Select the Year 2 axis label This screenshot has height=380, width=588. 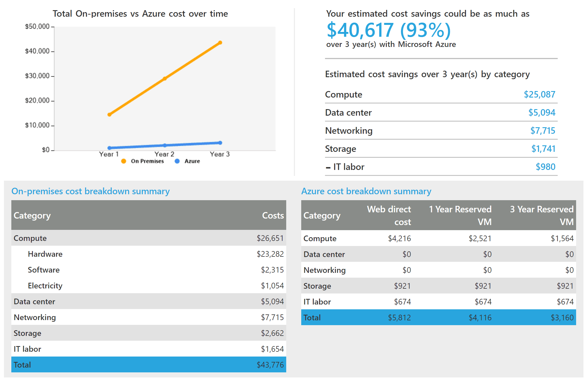click(164, 154)
